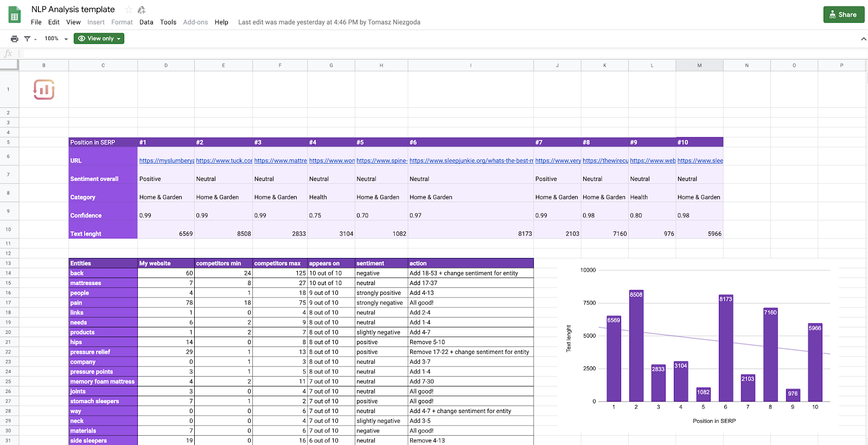Click the 'Health' category cell under #4

(331, 193)
